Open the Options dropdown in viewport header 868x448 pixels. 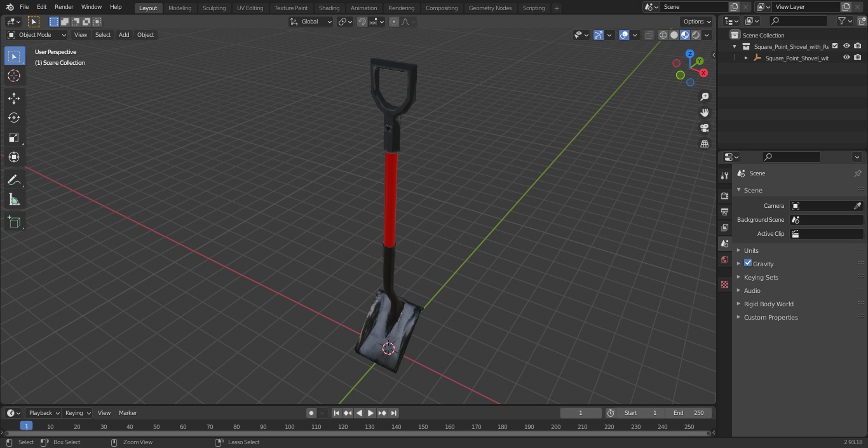click(x=697, y=22)
